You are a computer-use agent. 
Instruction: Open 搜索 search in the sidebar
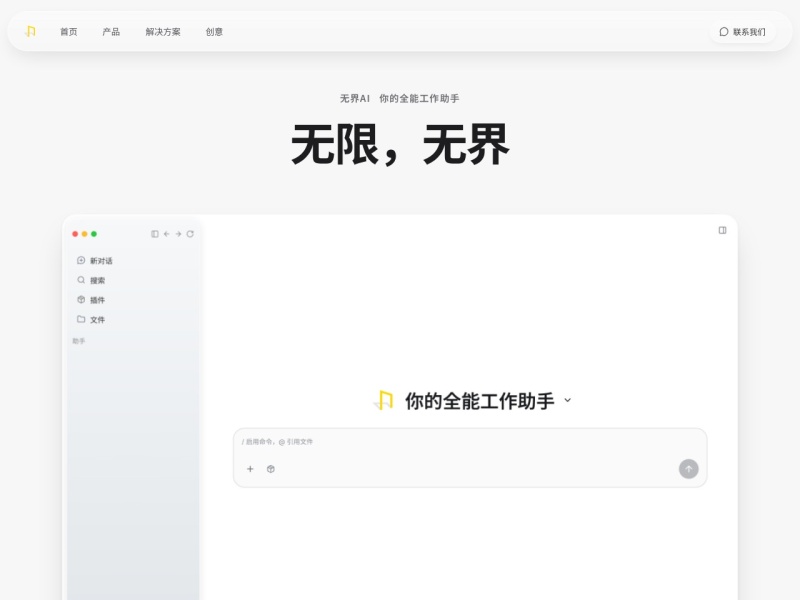click(x=91, y=280)
